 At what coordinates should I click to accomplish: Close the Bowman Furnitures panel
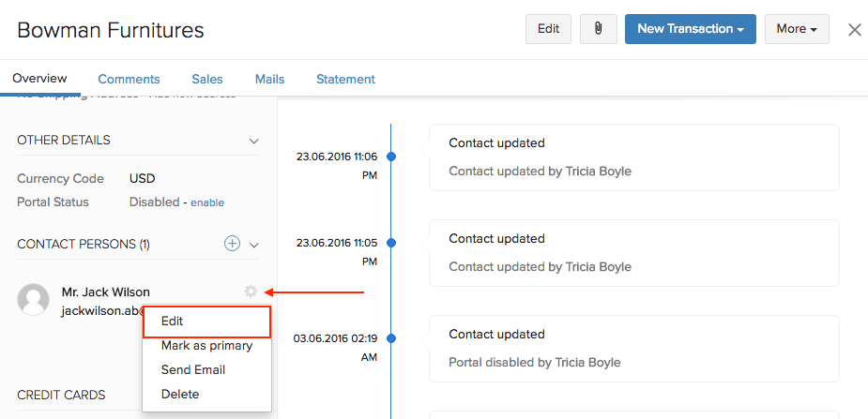pos(854,29)
